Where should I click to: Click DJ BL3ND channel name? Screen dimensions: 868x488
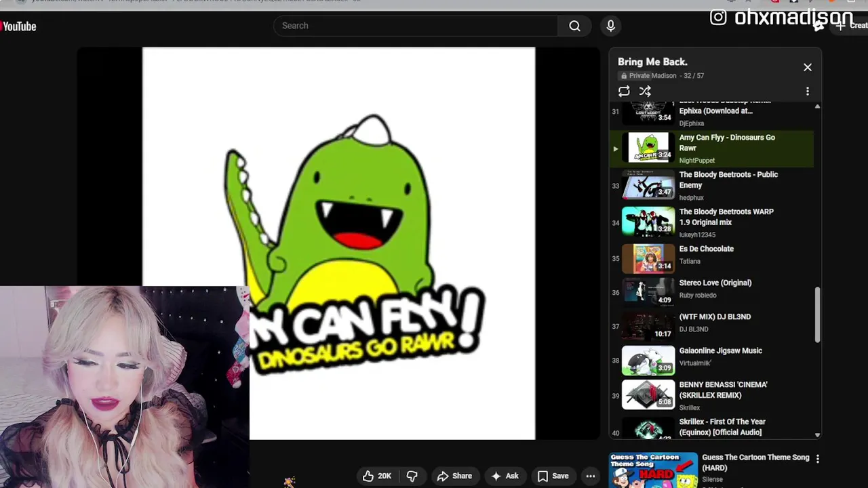click(694, 329)
